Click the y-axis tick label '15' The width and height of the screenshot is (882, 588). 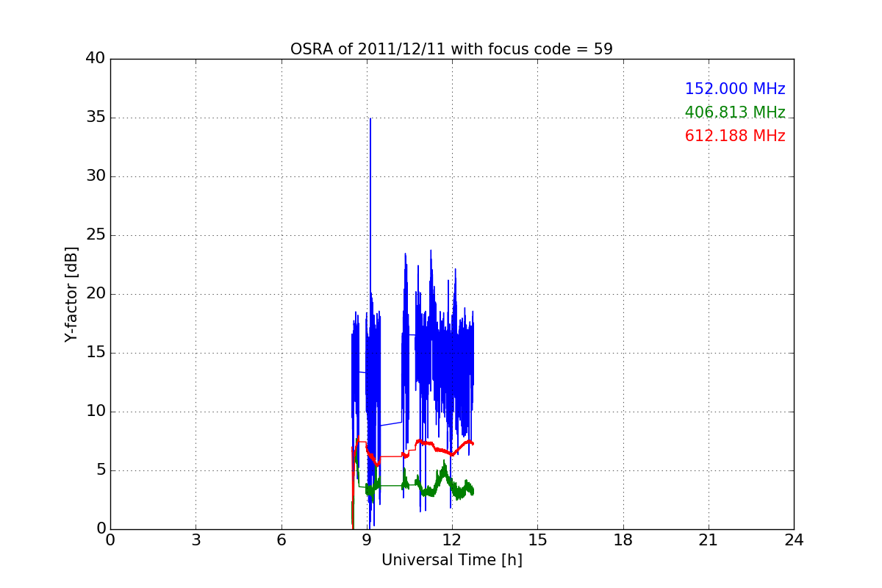(x=96, y=353)
